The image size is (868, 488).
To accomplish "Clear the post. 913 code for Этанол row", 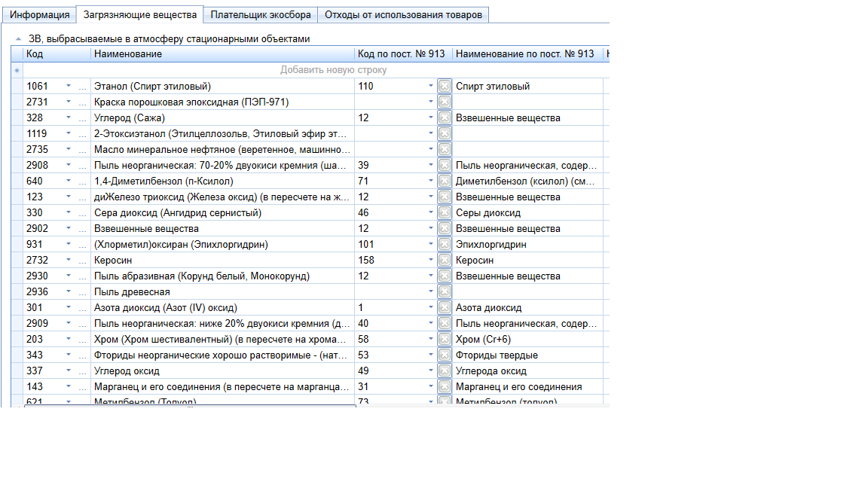I will pyautogui.click(x=445, y=86).
